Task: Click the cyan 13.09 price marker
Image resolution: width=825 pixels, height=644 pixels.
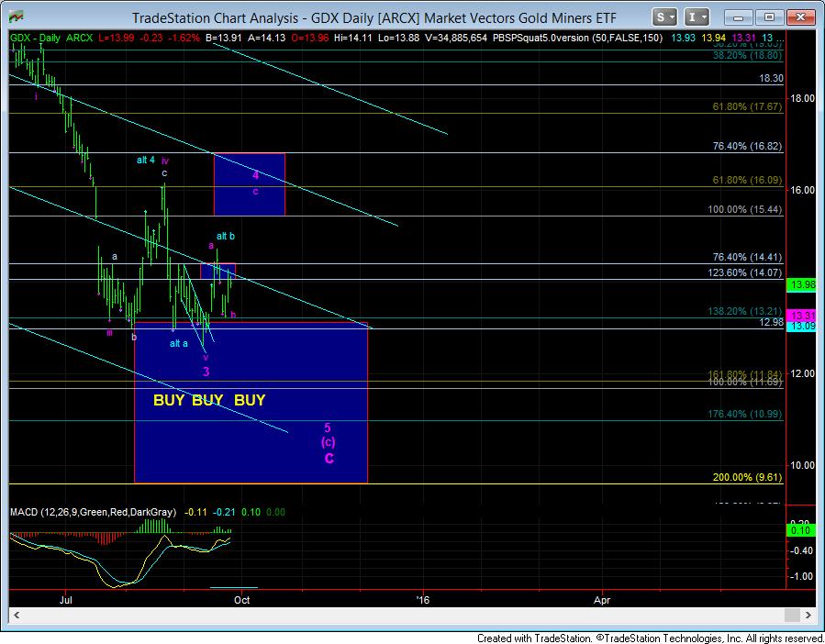Action: pos(801,327)
